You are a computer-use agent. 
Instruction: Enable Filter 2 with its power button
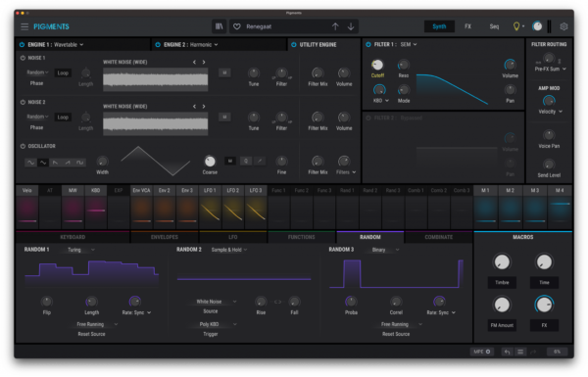tap(368, 118)
